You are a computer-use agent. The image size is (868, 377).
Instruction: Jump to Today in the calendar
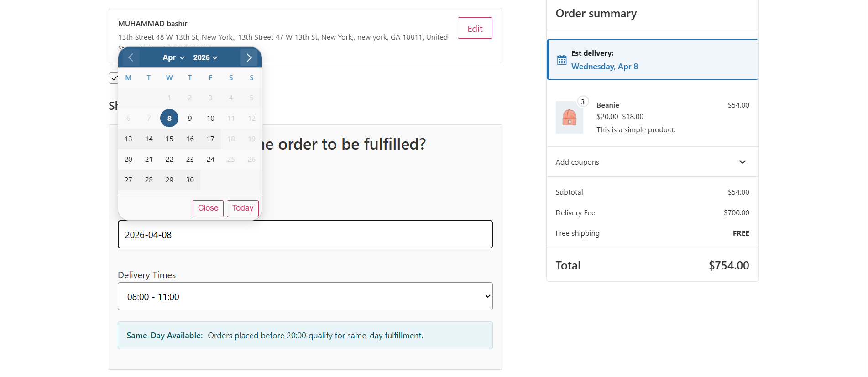click(x=242, y=208)
